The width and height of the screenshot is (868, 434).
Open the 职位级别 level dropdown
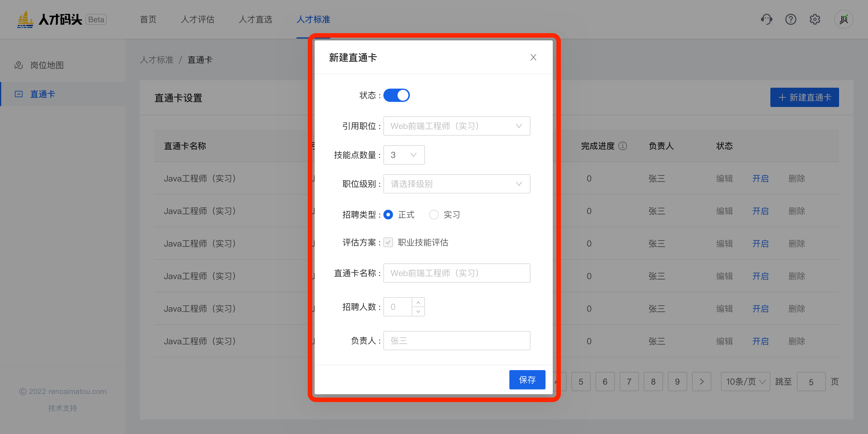pyautogui.click(x=456, y=184)
